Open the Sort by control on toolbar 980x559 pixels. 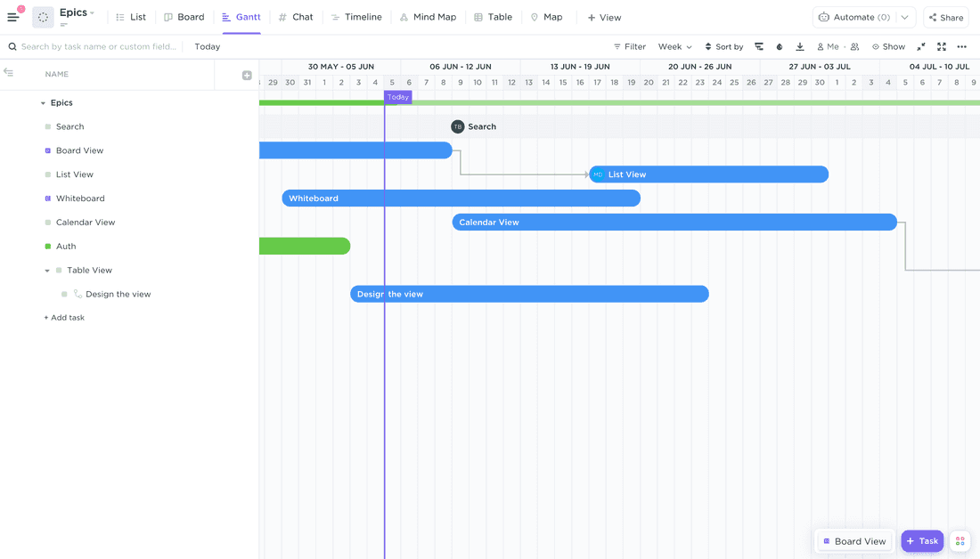(723, 45)
